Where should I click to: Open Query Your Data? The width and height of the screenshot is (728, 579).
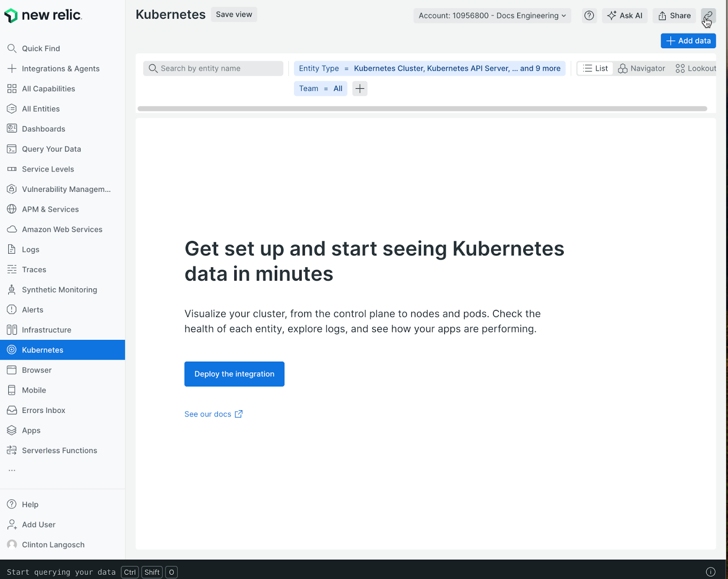(51, 149)
